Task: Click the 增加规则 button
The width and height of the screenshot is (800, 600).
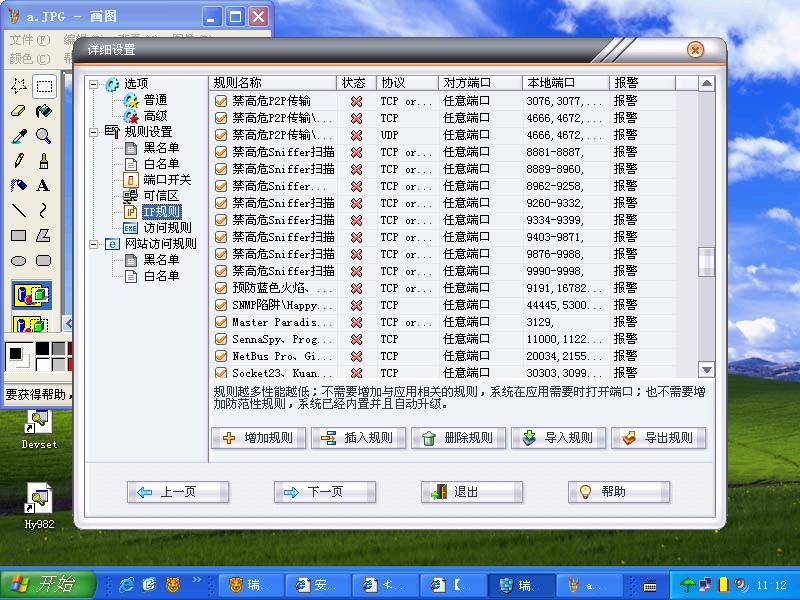Action: pos(259,438)
